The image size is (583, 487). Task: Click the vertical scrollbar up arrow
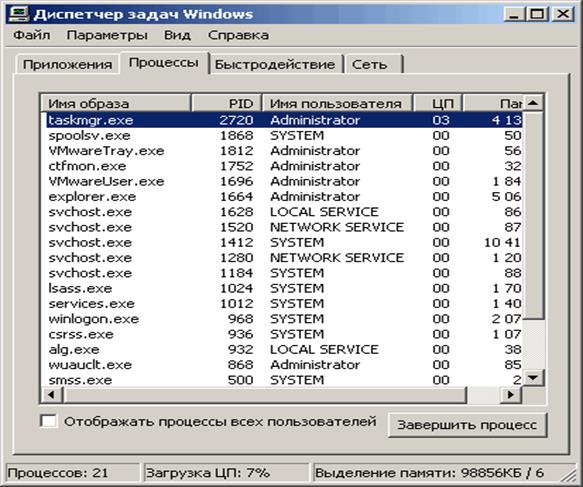pyautogui.click(x=533, y=103)
